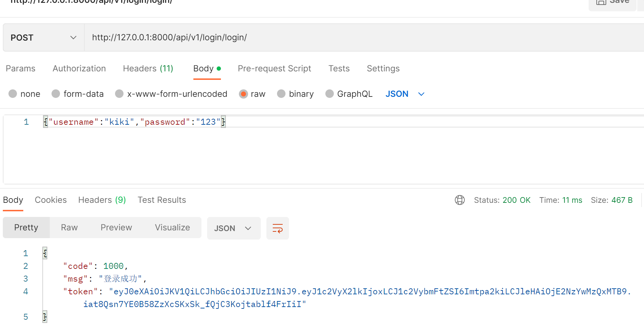644x324 pixels.
Task: Click the "msg" line in response
Action: [x=105, y=279]
